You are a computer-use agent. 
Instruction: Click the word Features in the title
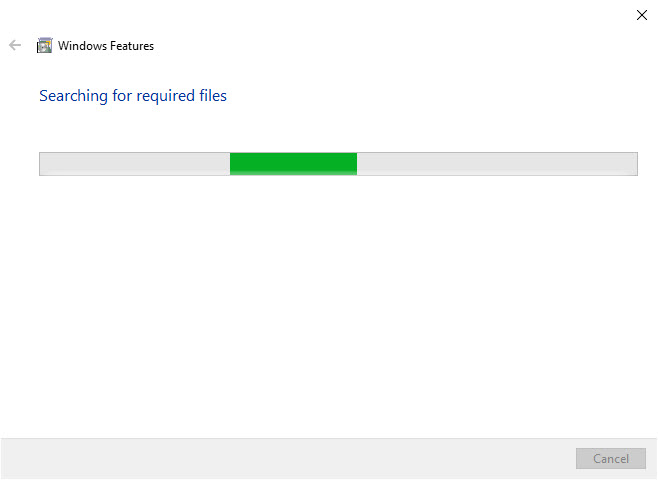132,46
